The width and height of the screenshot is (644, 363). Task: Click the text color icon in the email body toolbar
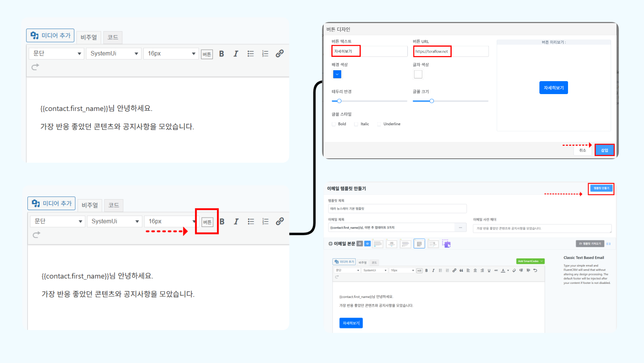pos(503,270)
